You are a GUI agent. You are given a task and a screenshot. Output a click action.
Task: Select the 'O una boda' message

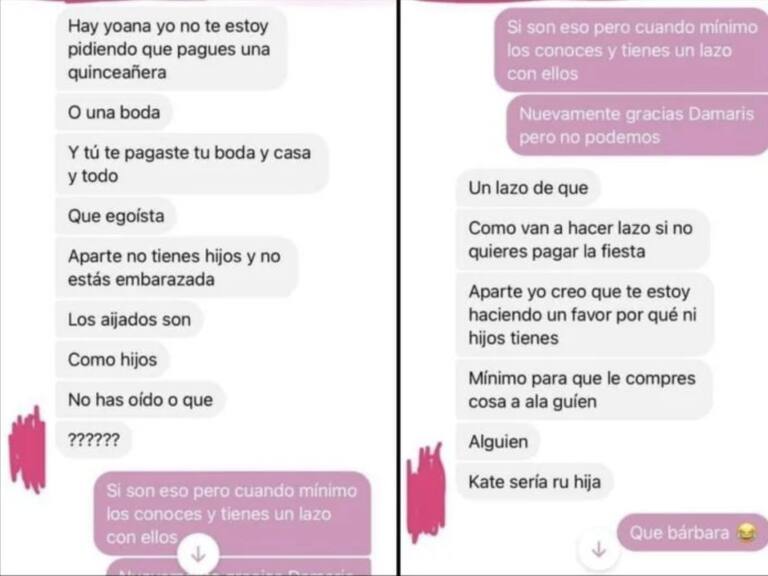coord(114,112)
